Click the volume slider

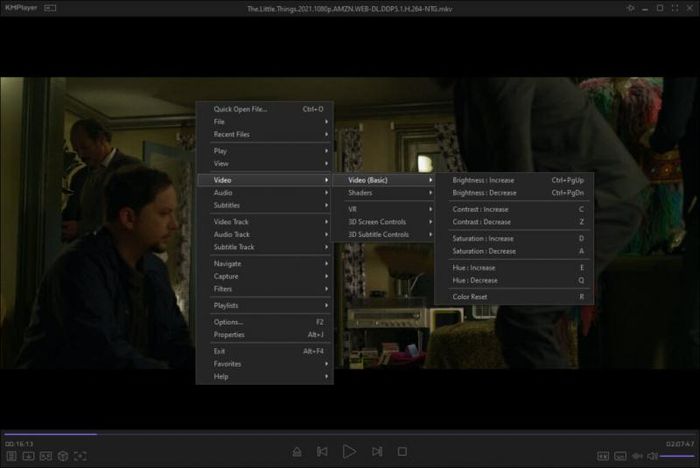coord(676,456)
